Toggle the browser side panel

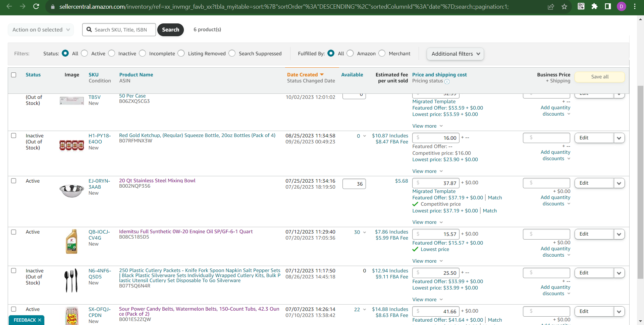608,6
